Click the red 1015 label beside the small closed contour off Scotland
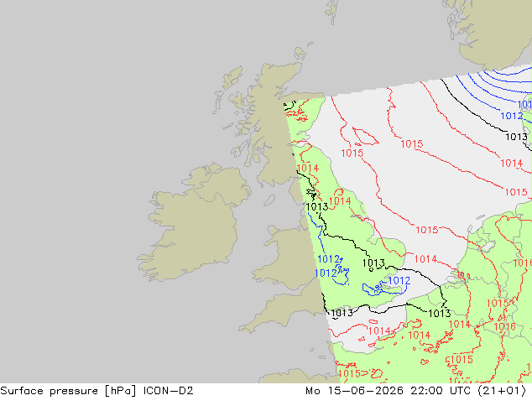The width and height of the screenshot is (532, 411). point(352,153)
